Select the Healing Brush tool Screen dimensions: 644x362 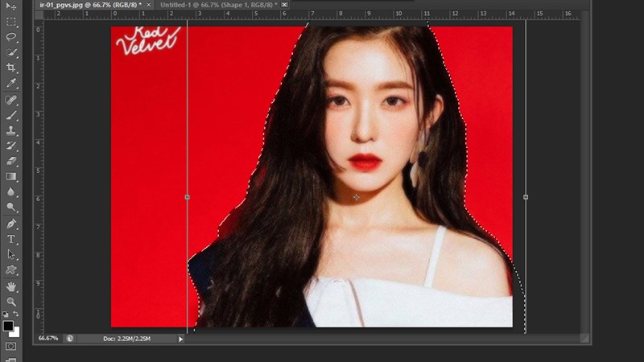11,100
